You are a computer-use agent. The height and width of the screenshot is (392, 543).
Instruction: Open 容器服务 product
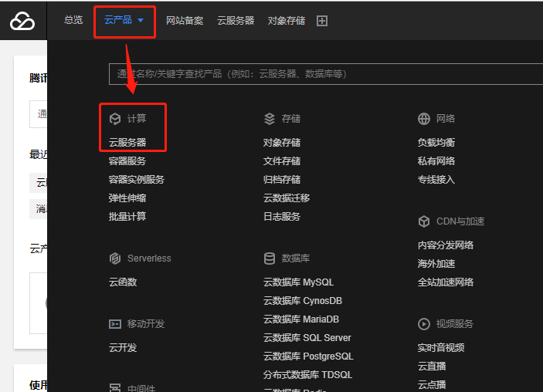coord(127,161)
